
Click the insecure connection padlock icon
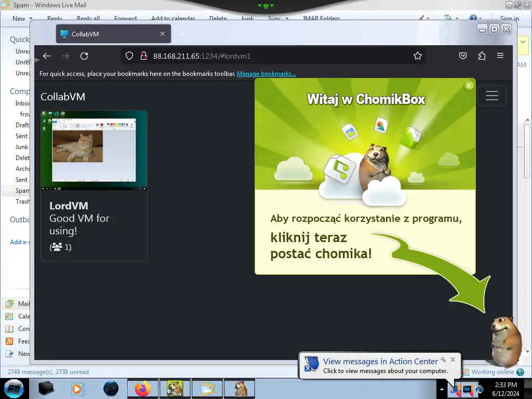[144, 56]
